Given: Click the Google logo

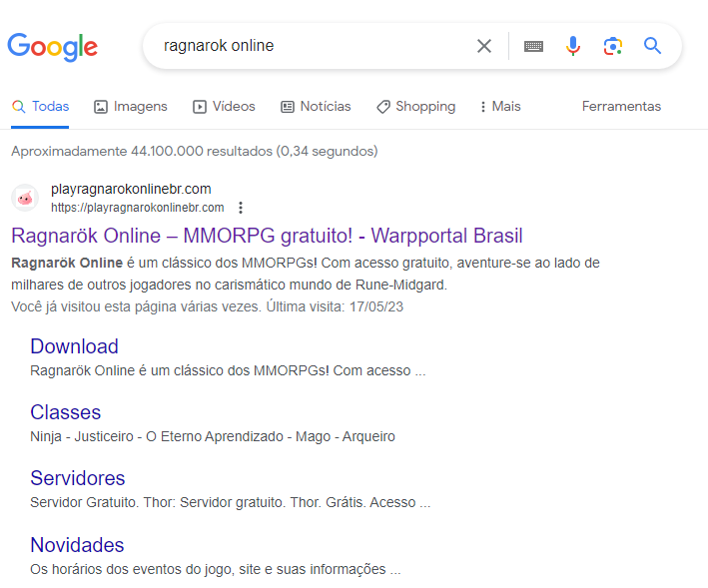Looking at the screenshot, I should click(x=52, y=47).
